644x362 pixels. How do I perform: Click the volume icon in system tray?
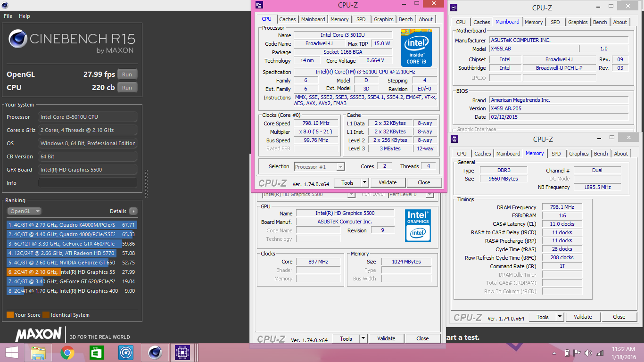[588, 353]
